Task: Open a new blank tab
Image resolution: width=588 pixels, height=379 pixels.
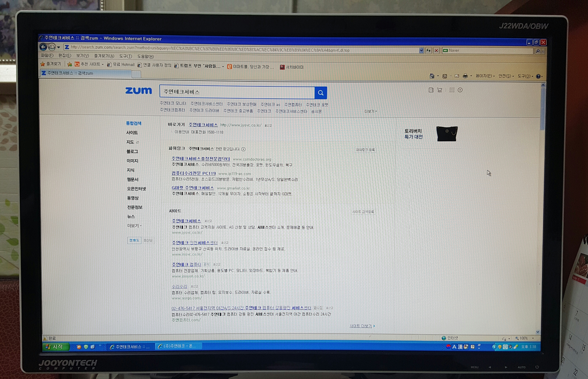Action: pos(136,74)
